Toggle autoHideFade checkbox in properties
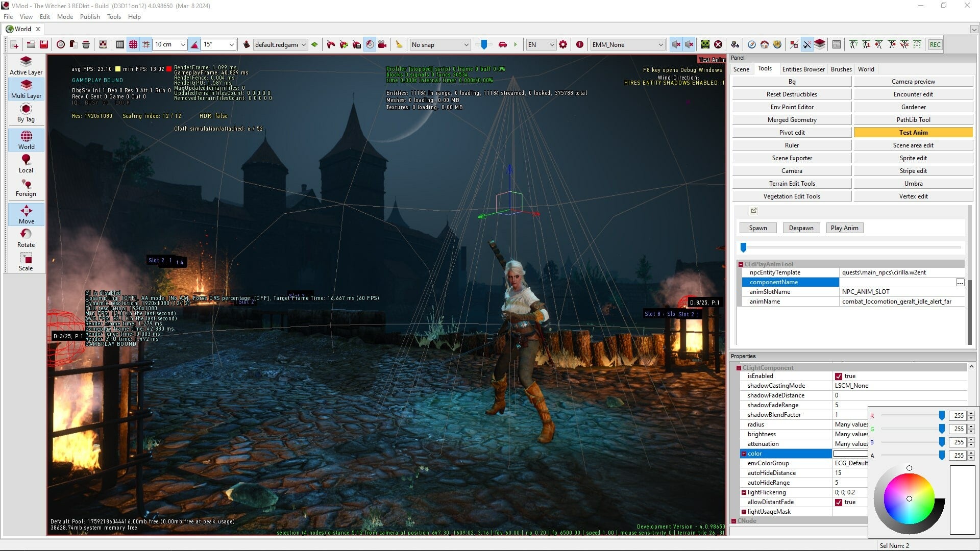This screenshot has width=980, height=551. 838,502
